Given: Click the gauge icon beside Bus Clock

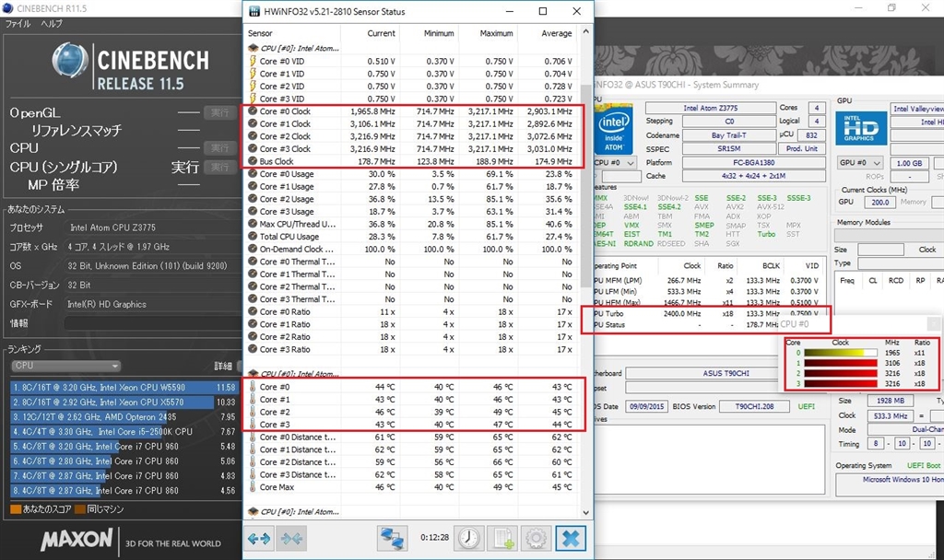Looking at the screenshot, I should click(x=253, y=161).
